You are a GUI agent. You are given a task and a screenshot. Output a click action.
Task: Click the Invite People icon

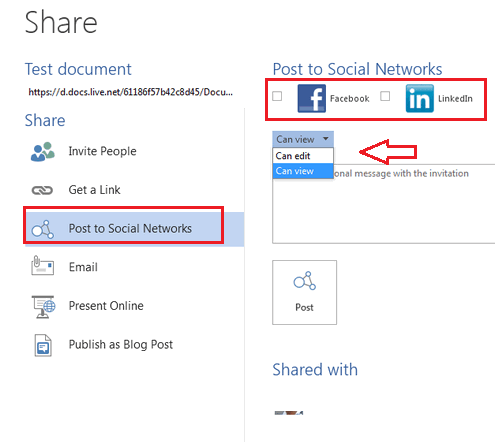tap(42, 152)
